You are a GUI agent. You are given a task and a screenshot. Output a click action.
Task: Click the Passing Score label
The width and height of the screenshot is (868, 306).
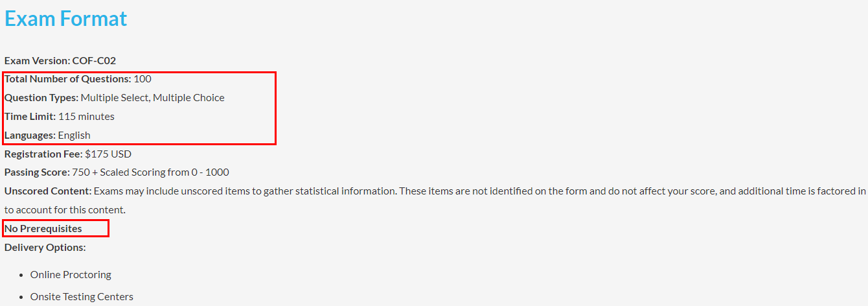pos(37,172)
